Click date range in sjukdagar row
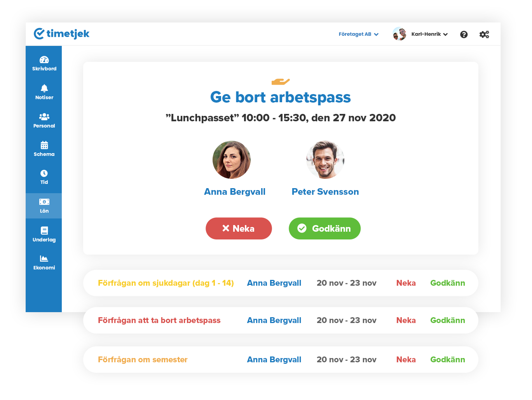 [347, 283]
